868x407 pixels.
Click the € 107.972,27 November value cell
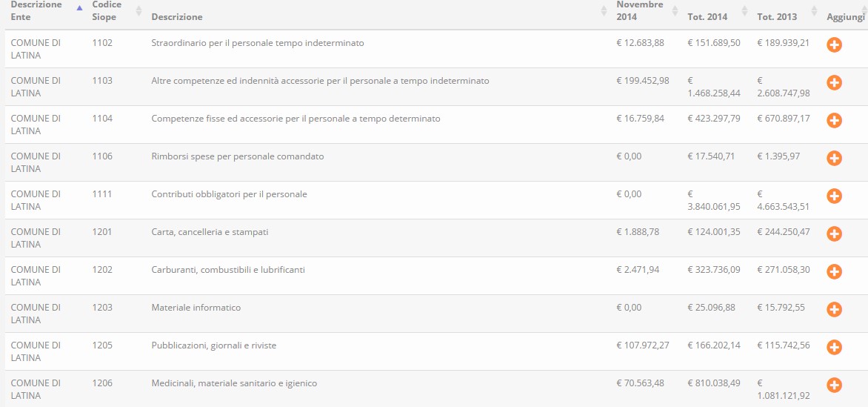pyautogui.click(x=643, y=345)
